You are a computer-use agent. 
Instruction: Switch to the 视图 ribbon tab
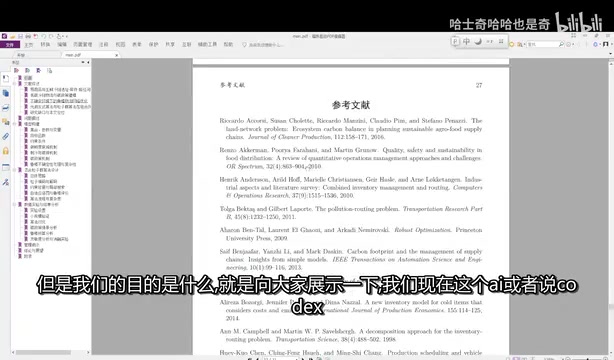pyautogui.click(x=120, y=45)
